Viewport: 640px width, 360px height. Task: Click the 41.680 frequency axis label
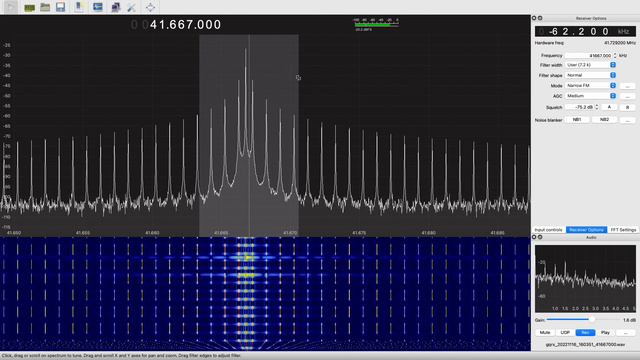coord(428,233)
